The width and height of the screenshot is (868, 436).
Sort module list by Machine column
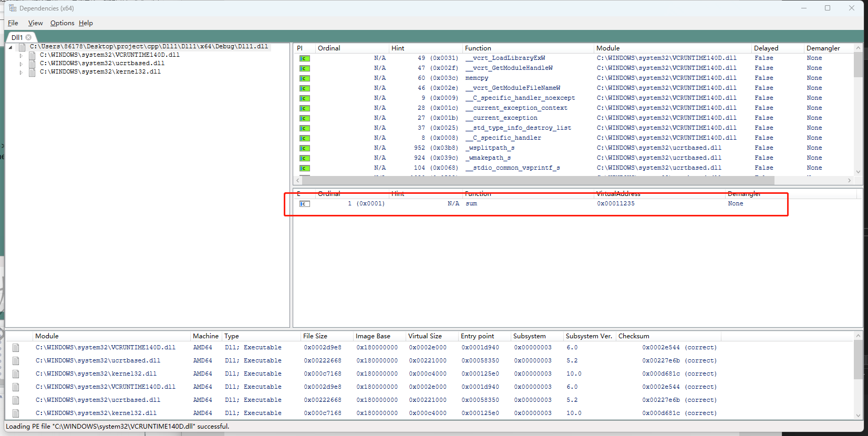[x=206, y=336]
